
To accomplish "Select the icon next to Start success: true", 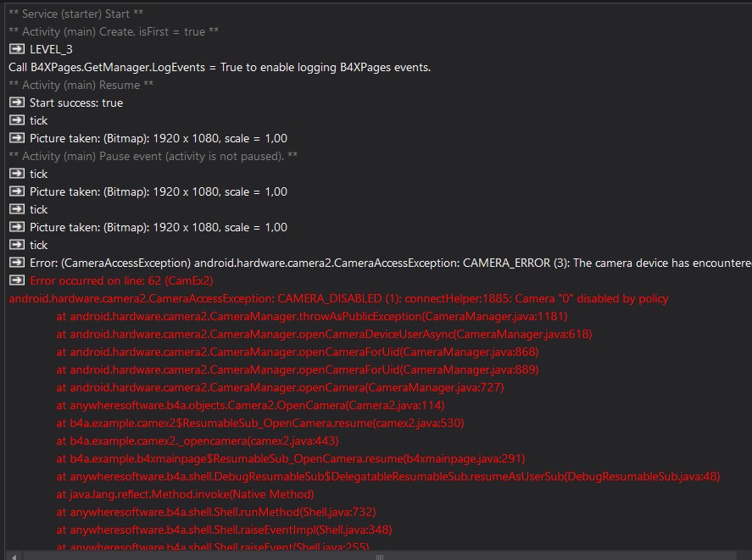I will point(16,103).
